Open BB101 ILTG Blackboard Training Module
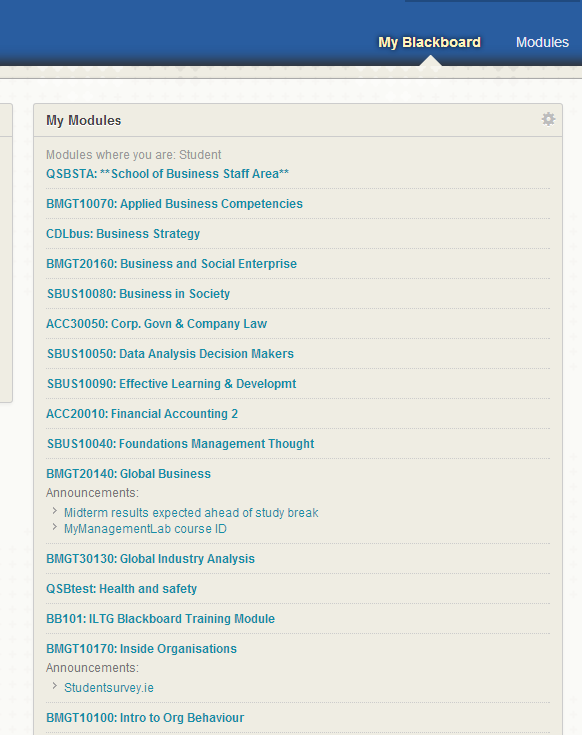This screenshot has width=582, height=735. 160,619
